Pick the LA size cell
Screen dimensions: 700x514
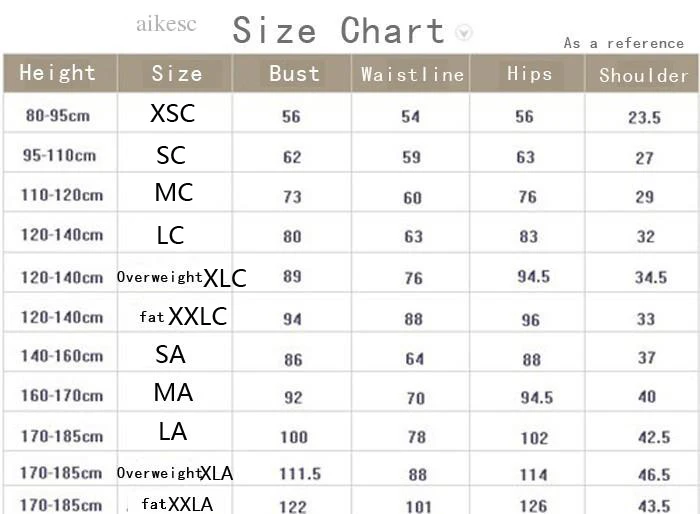[x=173, y=431]
